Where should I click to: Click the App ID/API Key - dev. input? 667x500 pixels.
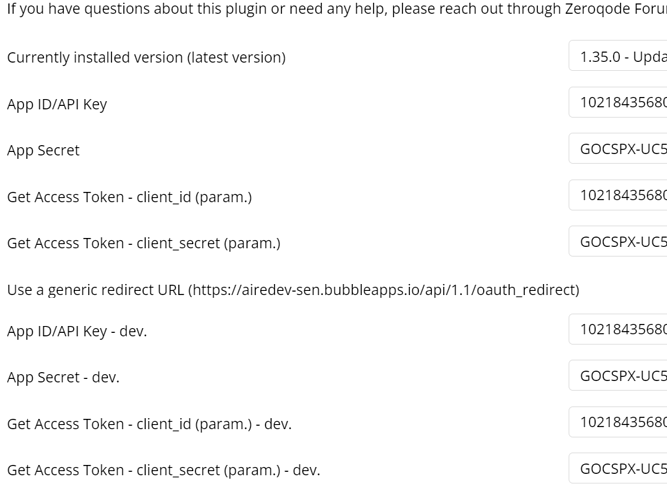pyautogui.click(x=618, y=329)
